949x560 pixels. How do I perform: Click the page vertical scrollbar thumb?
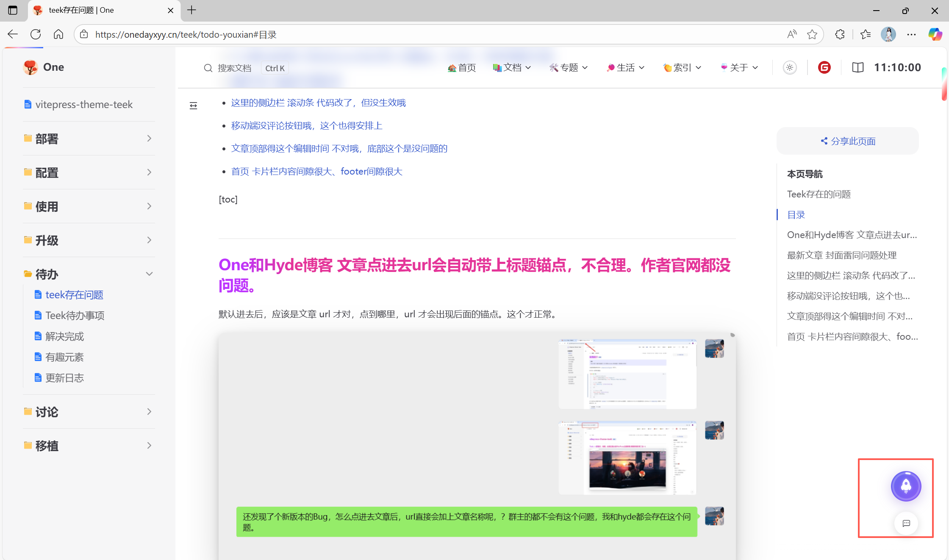(944, 85)
